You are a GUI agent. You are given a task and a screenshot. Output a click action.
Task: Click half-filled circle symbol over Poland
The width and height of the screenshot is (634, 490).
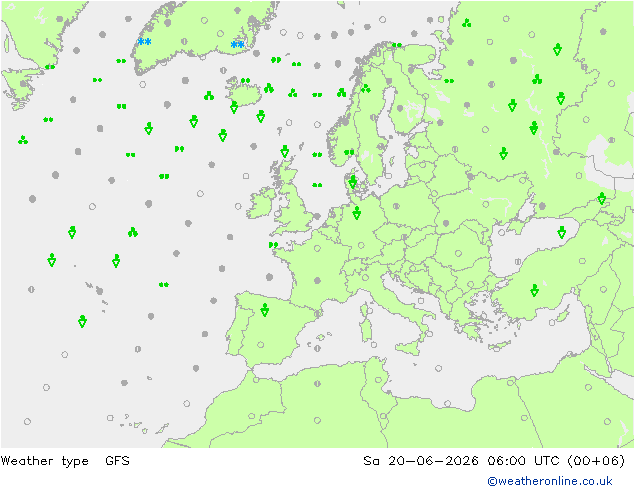point(396,206)
